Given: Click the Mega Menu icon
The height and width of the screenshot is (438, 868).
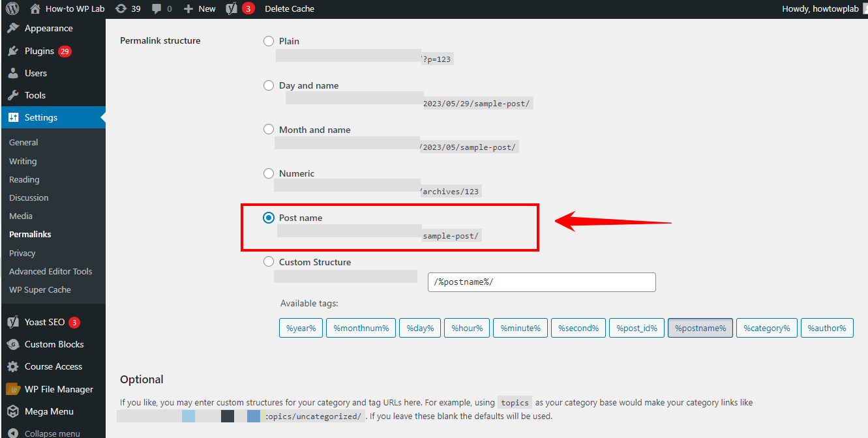Looking at the screenshot, I should coord(13,411).
